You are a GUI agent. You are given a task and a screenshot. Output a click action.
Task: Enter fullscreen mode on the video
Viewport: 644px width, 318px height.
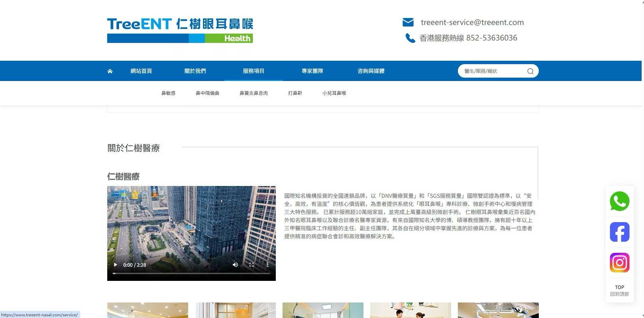pyautogui.click(x=251, y=265)
